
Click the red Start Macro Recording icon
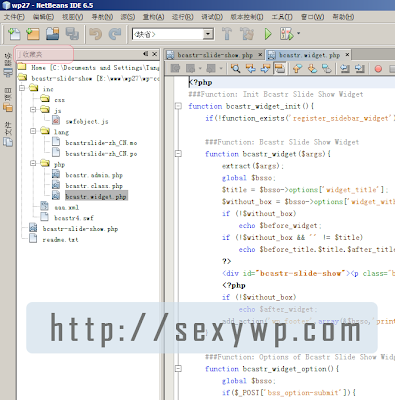[x=378, y=69]
